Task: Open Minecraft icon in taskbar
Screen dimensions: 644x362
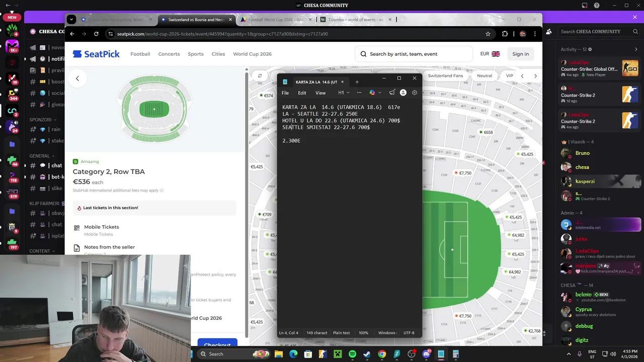Action: pyautogui.click(x=338, y=354)
